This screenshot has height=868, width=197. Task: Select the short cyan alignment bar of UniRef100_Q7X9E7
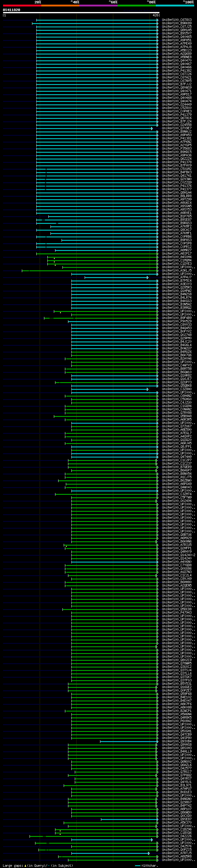tap(94, 128)
